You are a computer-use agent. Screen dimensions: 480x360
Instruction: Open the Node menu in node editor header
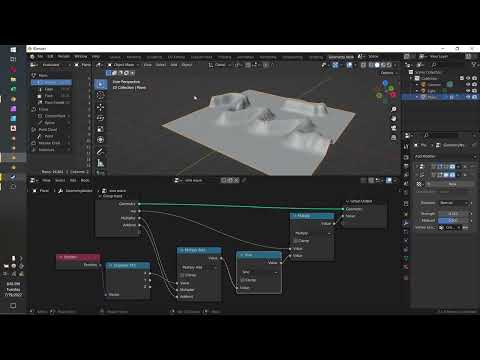[85, 180]
